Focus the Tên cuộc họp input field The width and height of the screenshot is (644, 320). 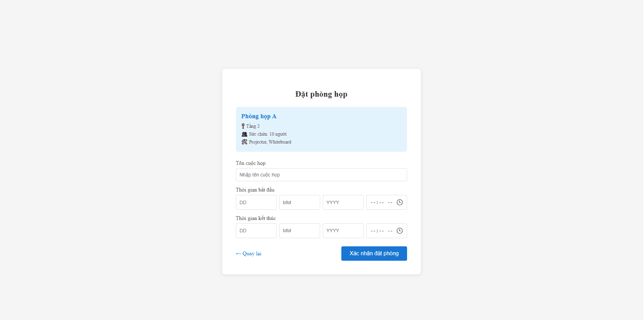(x=321, y=175)
